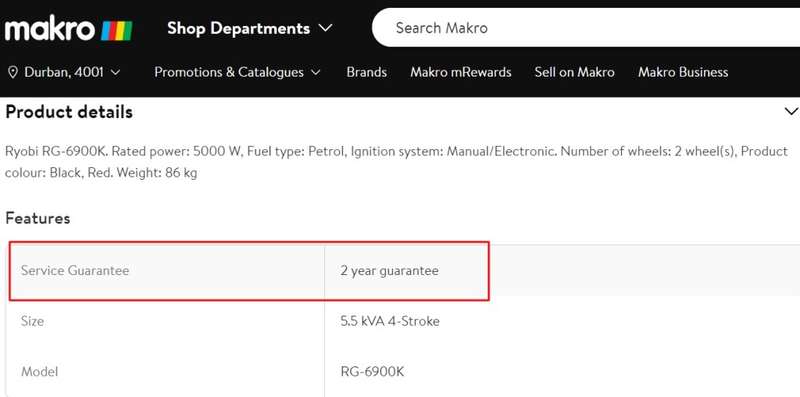Open Makro mRewards link
This screenshot has width=800, height=397.
coord(461,72)
